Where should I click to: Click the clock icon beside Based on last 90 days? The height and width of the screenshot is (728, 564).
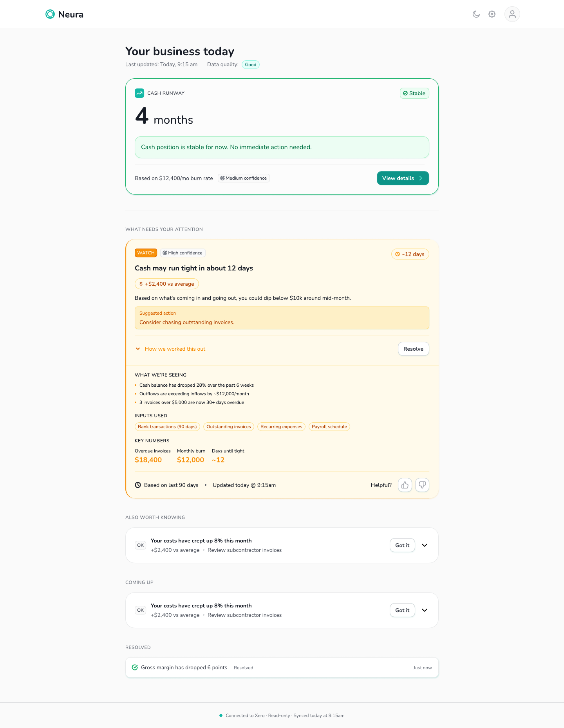138,485
